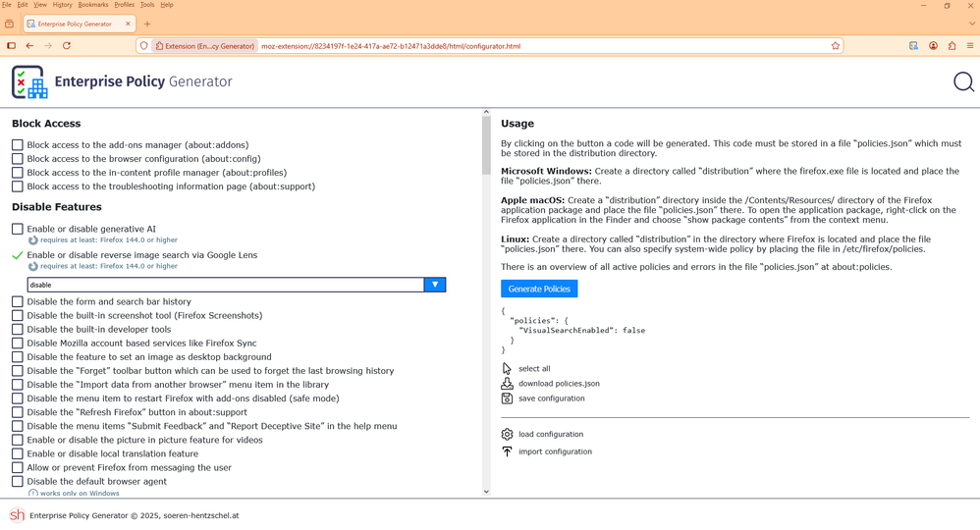
Task: Expand the disable dropdown arrow for Google Lens
Action: click(x=435, y=285)
